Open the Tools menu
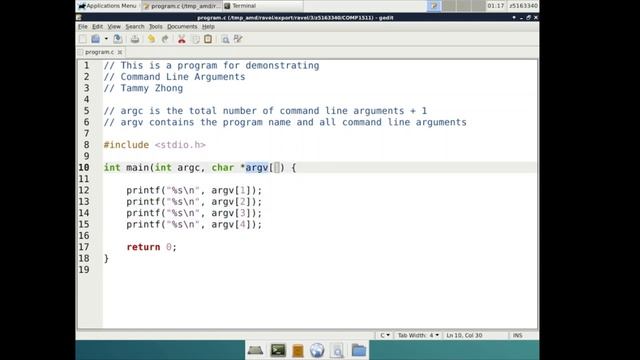 pos(156,27)
